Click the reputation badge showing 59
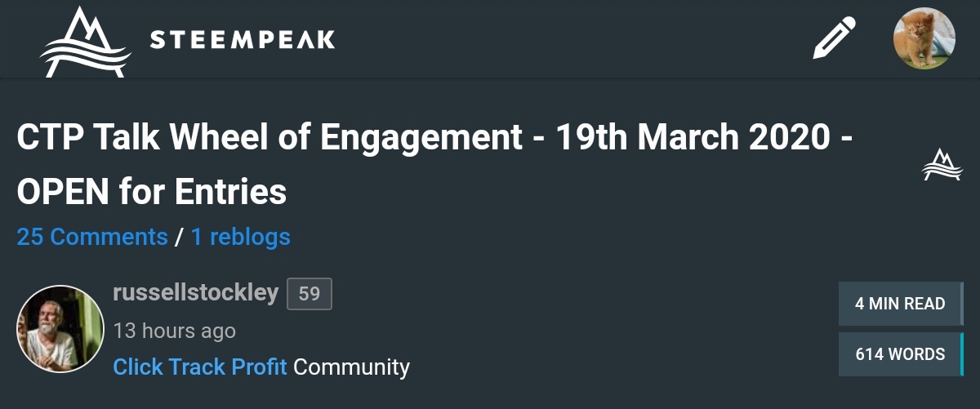980x409 pixels. click(310, 294)
